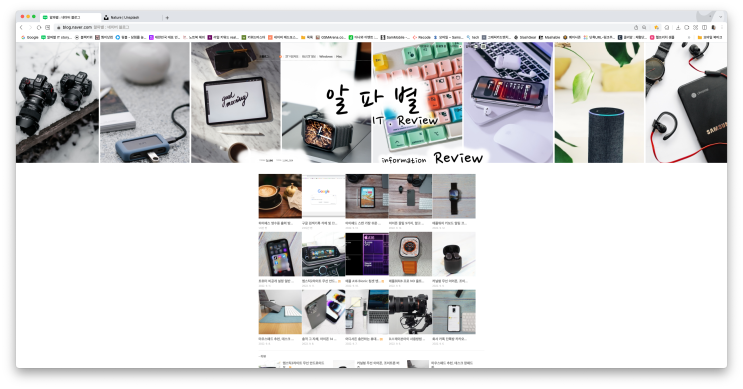
Task: Open the white-screen phone beside keyboard thumbnail
Action: pyautogui.click(x=454, y=312)
